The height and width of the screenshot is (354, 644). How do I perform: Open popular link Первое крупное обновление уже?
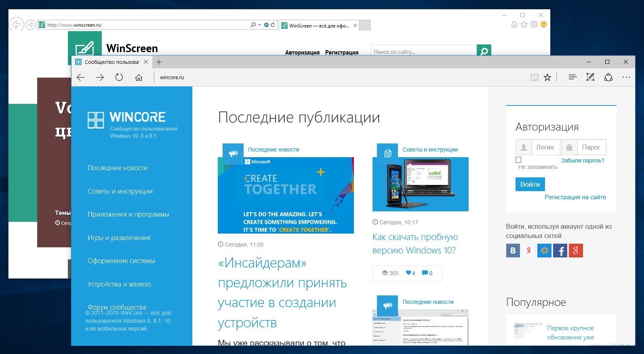[x=570, y=333]
